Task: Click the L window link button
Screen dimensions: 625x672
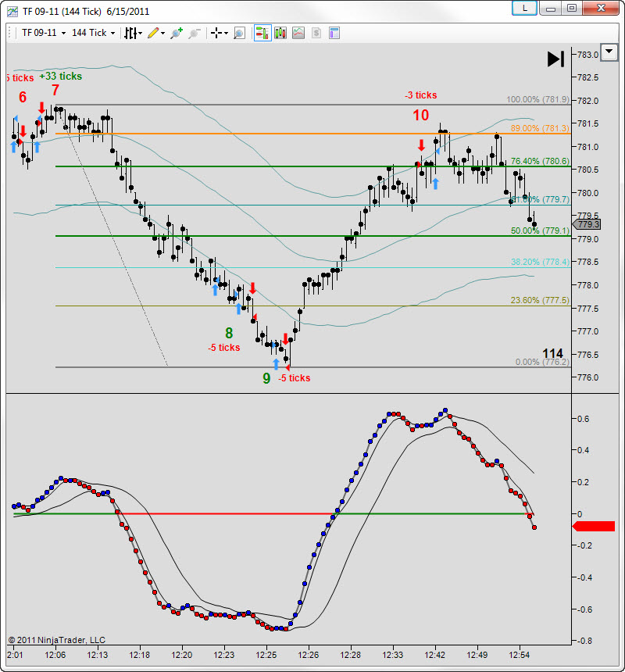Action: click(x=524, y=8)
